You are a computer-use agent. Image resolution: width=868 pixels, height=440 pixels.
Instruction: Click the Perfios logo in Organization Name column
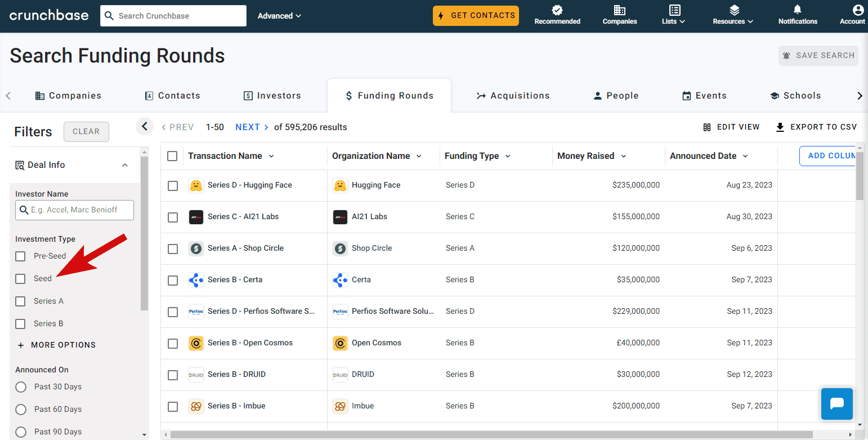tap(340, 312)
